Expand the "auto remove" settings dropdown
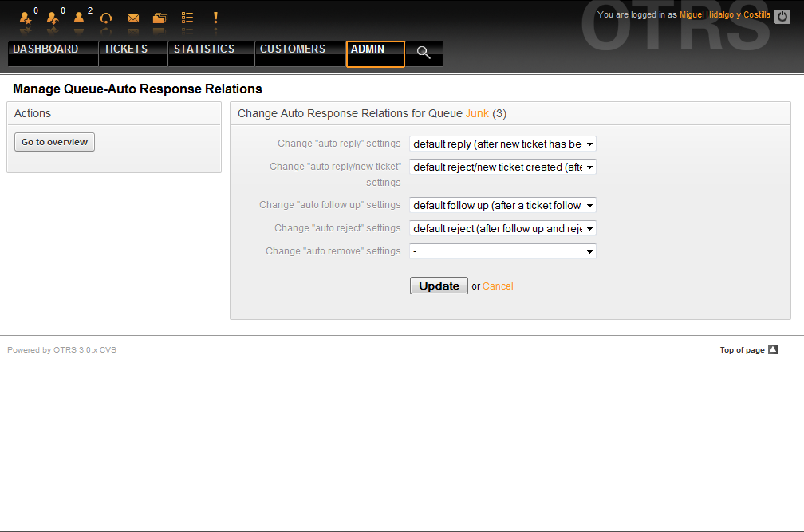 coord(503,252)
